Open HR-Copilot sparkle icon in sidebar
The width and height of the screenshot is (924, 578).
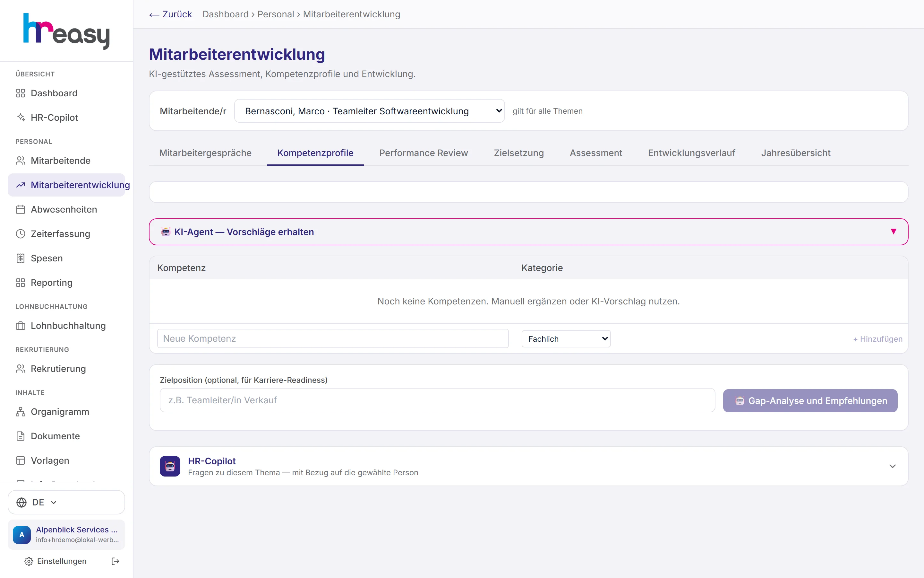21,117
